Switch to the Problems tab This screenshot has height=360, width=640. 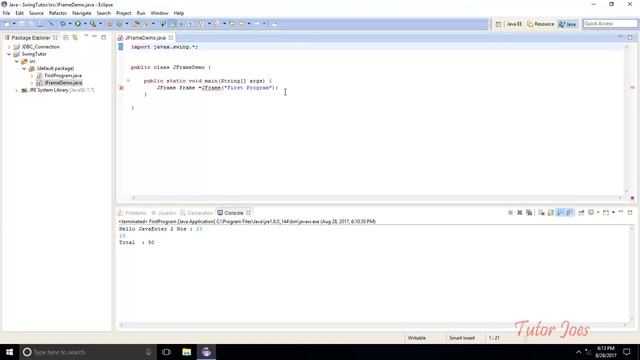coord(132,213)
